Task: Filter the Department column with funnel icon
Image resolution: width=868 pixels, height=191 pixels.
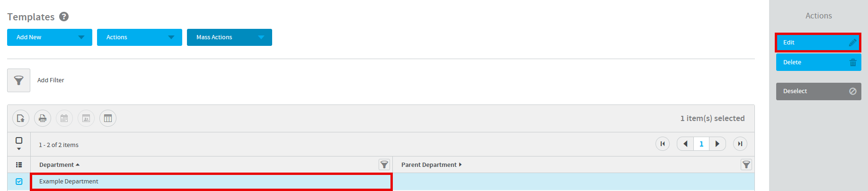Action: (384, 165)
